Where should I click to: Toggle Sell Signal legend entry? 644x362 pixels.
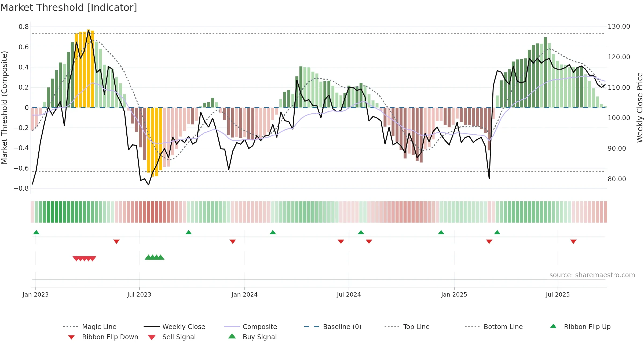click(x=172, y=337)
